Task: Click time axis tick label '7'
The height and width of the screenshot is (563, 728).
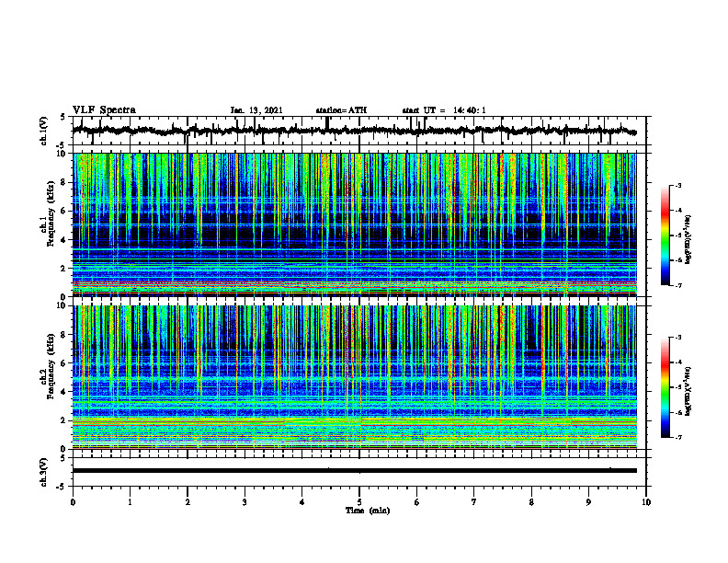Action: (x=474, y=502)
